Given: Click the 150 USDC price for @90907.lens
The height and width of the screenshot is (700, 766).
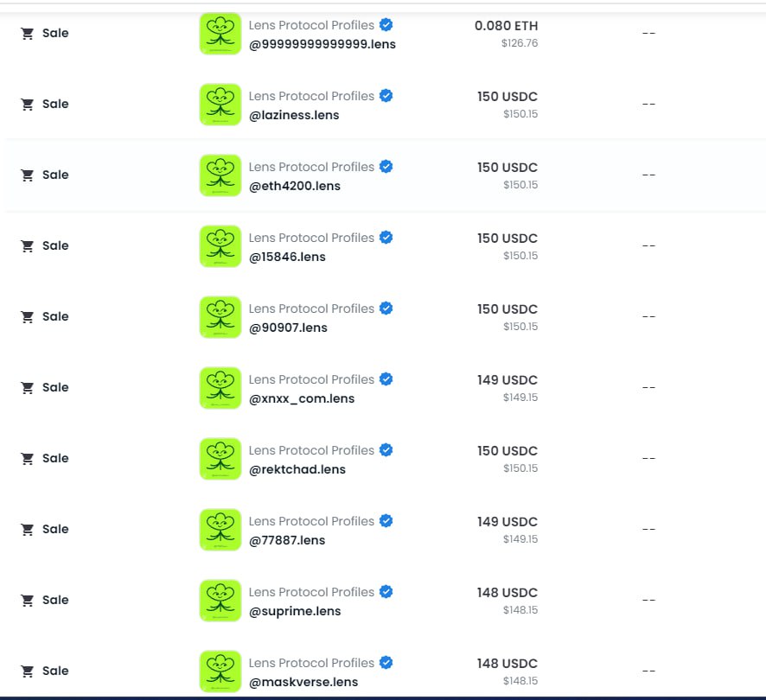Looking at the screenshot, I should tap(507, 309).
